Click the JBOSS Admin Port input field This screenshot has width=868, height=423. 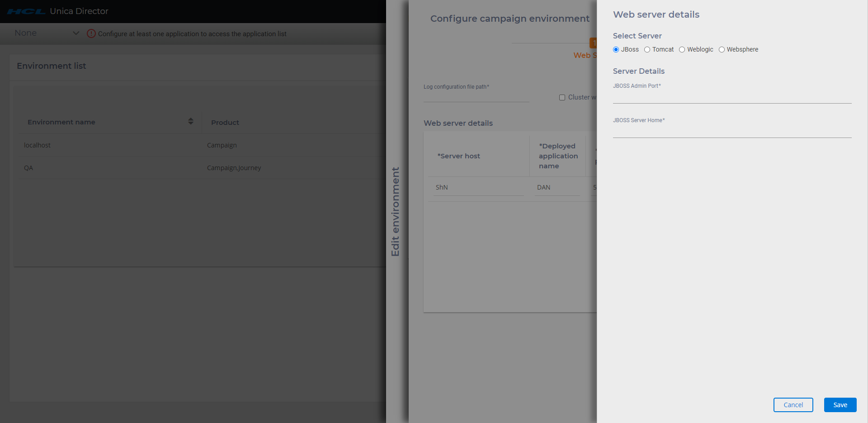click(732, 97)
